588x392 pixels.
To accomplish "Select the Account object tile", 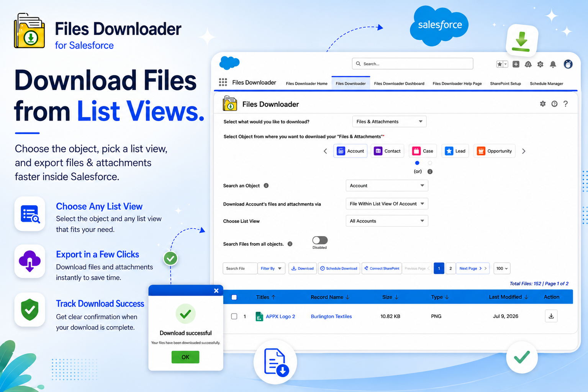I will [x=351, y=151].
